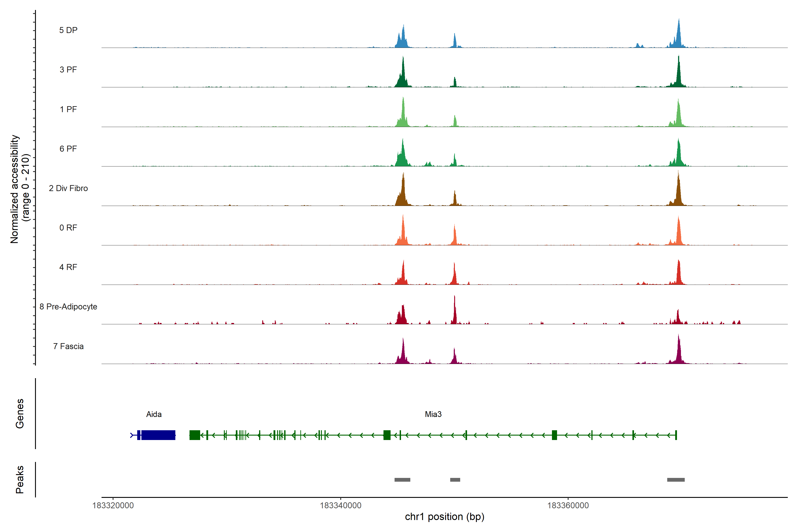Screen dimensions: 798x532
Task: Click the 5 DP track label
Action: (x=68, y=30)
